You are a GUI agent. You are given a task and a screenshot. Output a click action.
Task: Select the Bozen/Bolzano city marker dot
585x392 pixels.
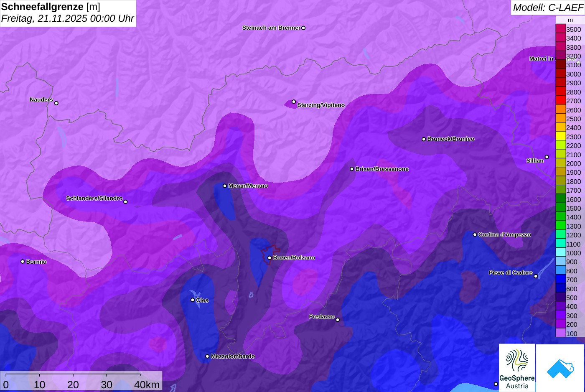(x=270, y=258)
